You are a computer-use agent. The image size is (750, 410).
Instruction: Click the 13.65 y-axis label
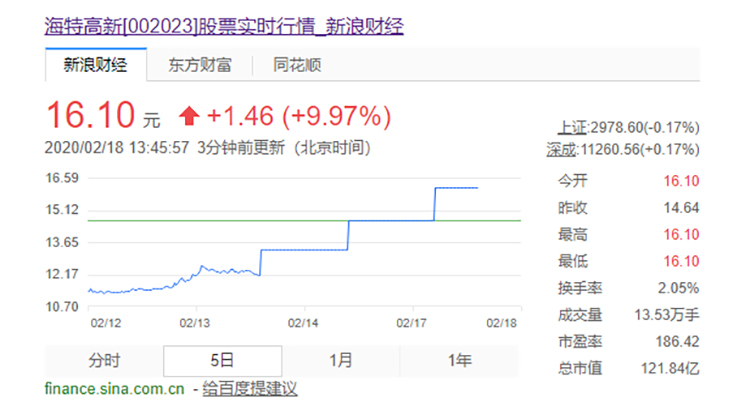(62, 242)
